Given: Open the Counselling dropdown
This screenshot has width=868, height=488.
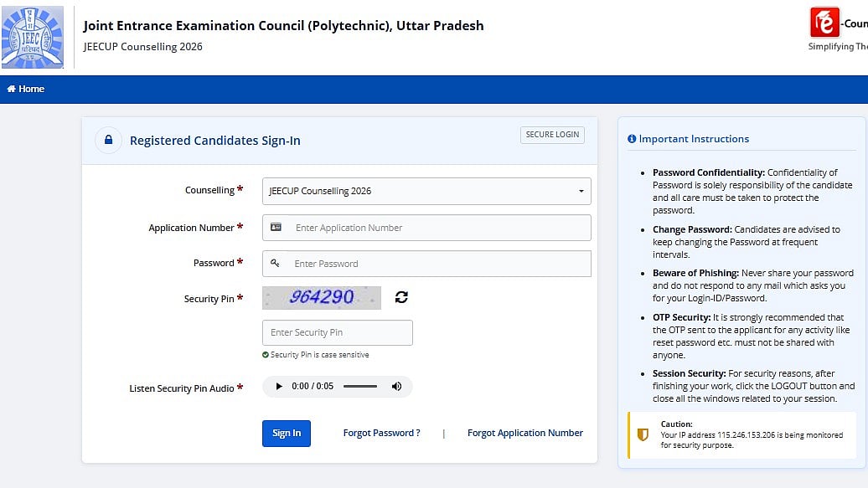Looking at the screenshot, I should (x=426, y=191).
